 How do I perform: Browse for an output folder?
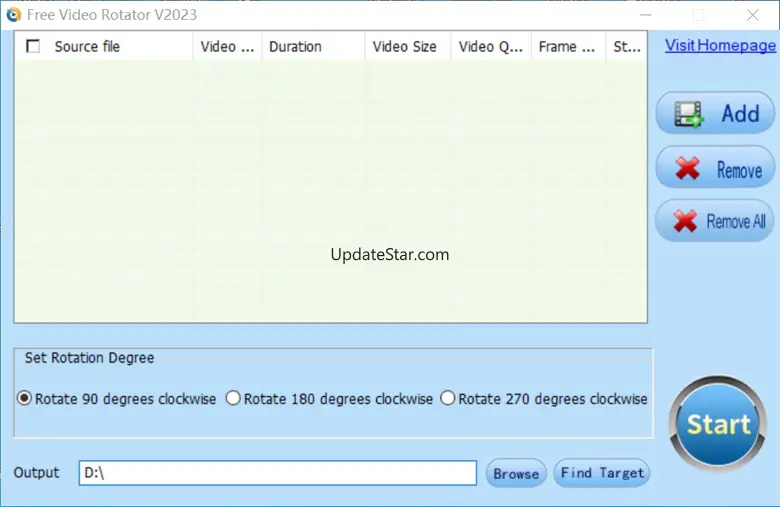coord(516,473)
